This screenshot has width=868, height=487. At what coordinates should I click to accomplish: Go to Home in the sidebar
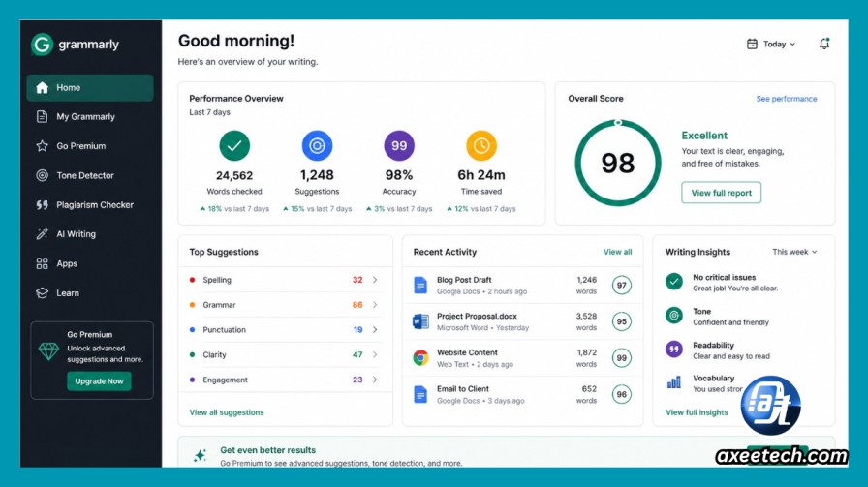[x=90, y=87]
